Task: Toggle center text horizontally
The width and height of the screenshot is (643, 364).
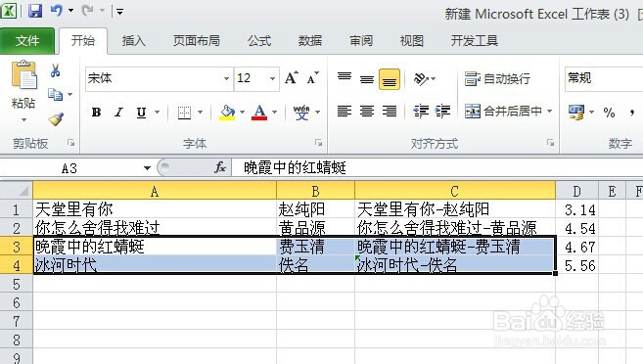Action: tap(367, 111)
